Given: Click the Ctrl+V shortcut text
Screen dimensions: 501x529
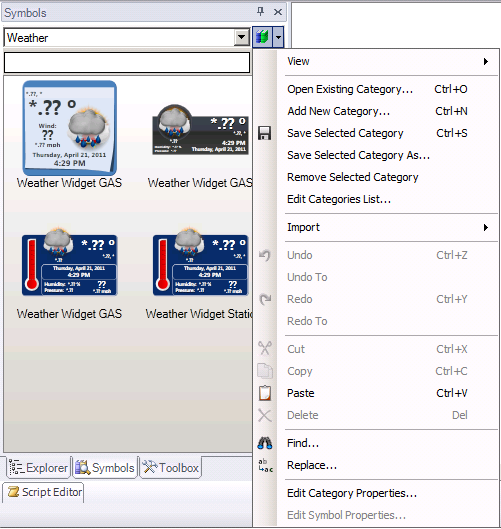Looking at the screenshot, I should click(x=452, y=393).
